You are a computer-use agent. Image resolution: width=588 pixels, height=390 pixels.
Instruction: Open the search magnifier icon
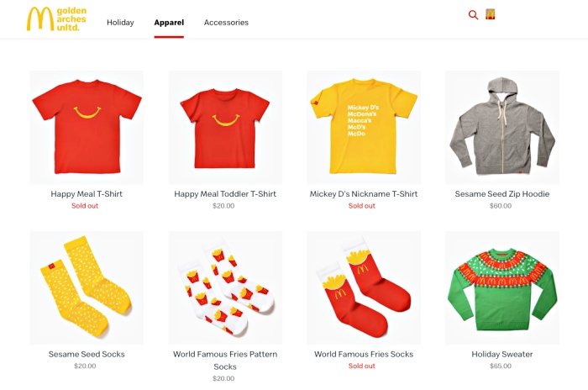click(473, 15)
